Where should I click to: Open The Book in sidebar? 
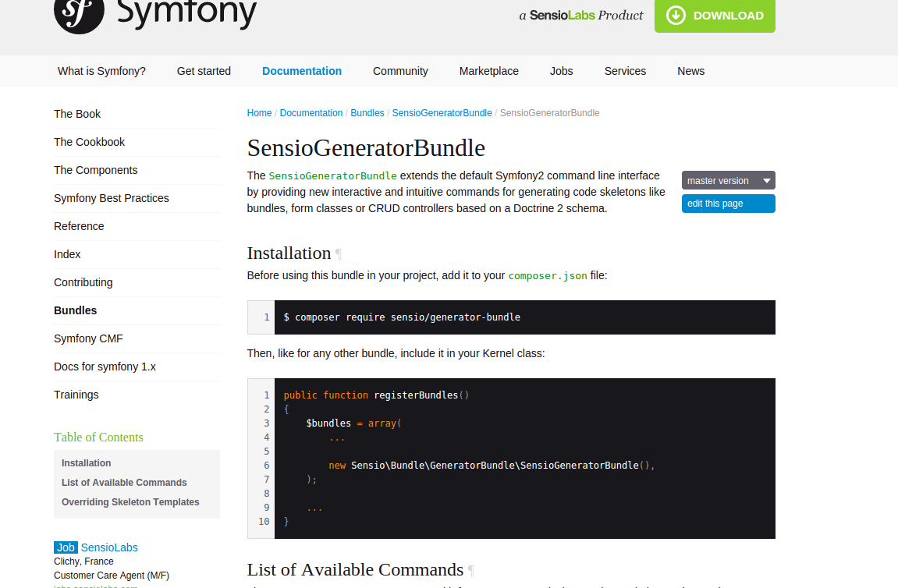[77, 114]
